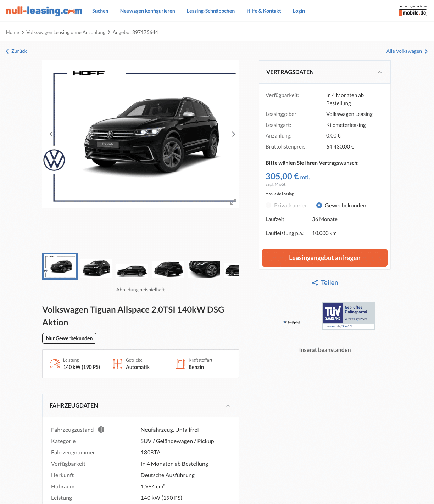Select the wheel close-up thumbnail

(x=205, y=269)
